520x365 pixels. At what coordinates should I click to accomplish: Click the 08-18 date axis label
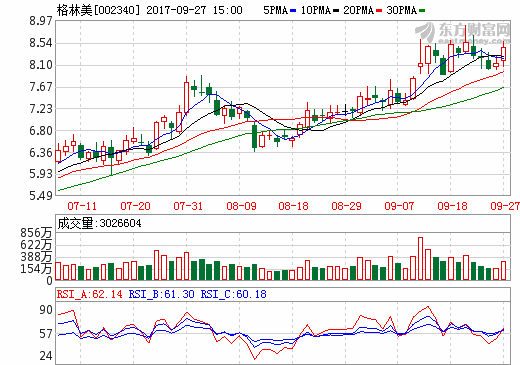tap(293, 206)
